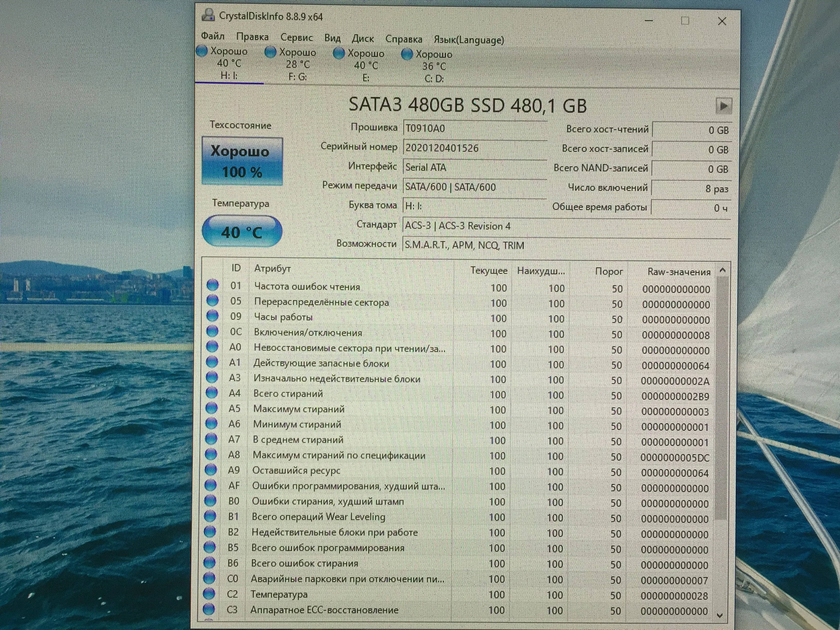Open the Файл menu

click(213, 36)
